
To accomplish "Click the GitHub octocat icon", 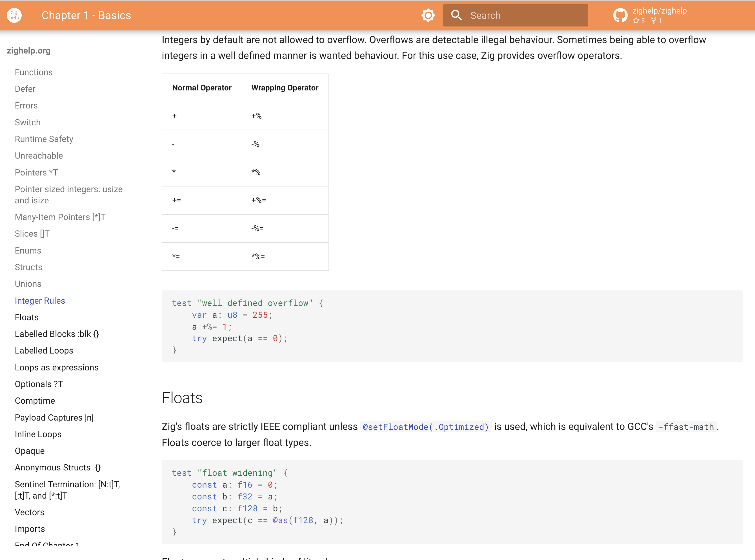I will [x=620, y=15].
